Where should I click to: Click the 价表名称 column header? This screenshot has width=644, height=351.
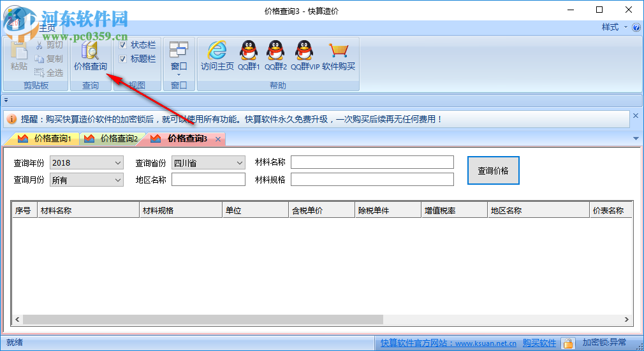[x=611, y=210]
